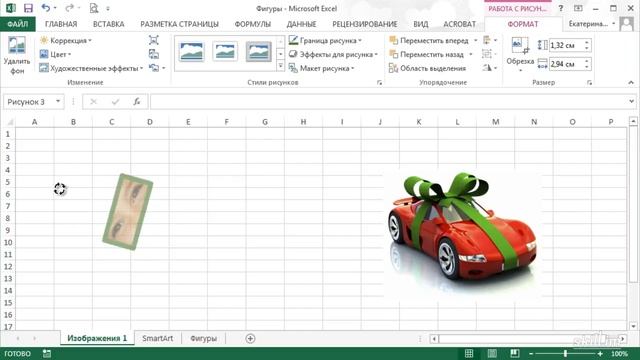The height and width of the screenshot is (360, 640).
Task: Open the ФАЙЛ file tab
Action: pos(18,24)
